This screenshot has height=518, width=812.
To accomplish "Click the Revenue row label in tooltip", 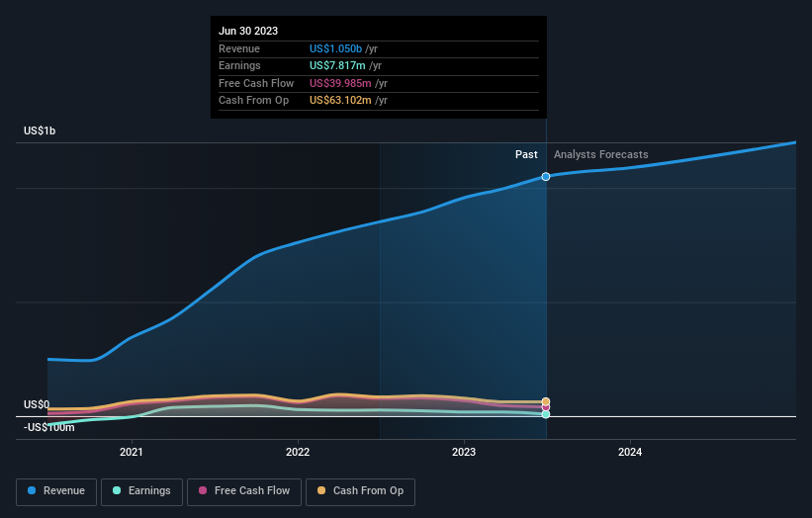I will coord(239,48).
